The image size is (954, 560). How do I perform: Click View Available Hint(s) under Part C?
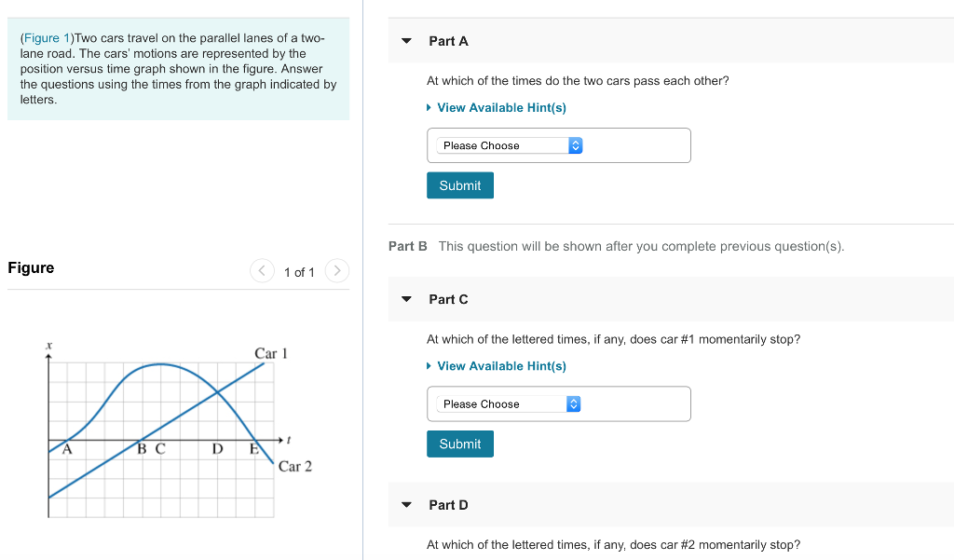point(500,366)
